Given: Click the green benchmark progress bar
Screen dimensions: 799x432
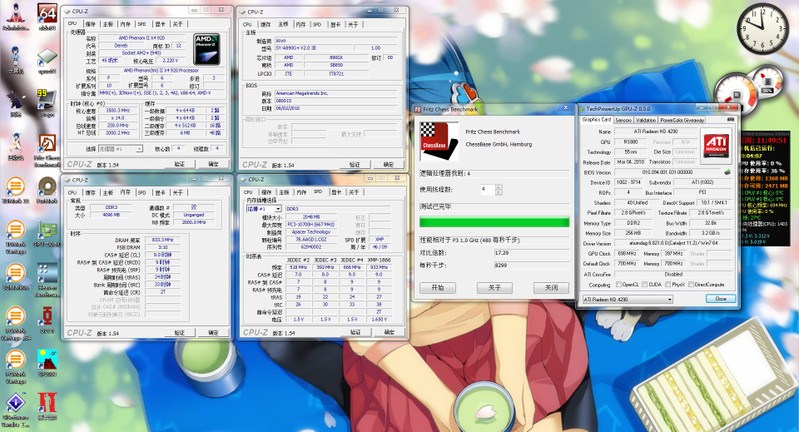Looking at the screenshot, I should pyautogui.click(x=494, y=222).
